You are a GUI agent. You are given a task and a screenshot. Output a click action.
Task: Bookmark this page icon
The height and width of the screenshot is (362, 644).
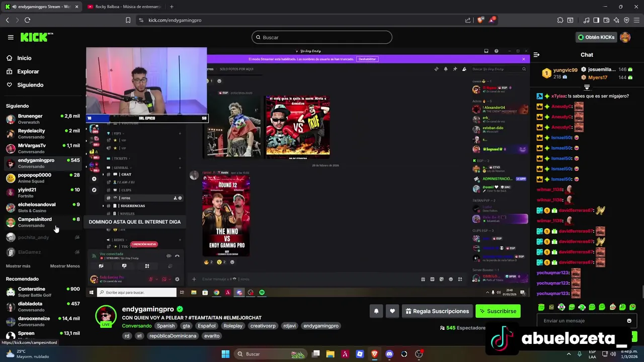pos(128,20)
